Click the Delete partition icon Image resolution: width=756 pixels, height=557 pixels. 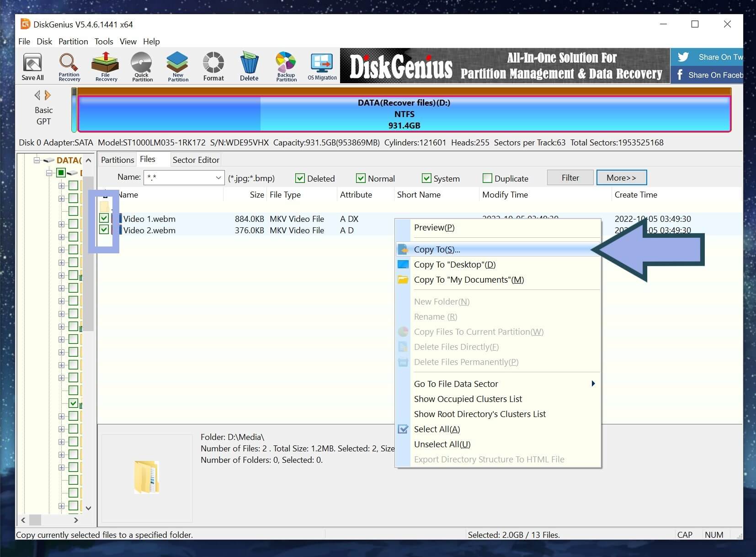(249, 67)
